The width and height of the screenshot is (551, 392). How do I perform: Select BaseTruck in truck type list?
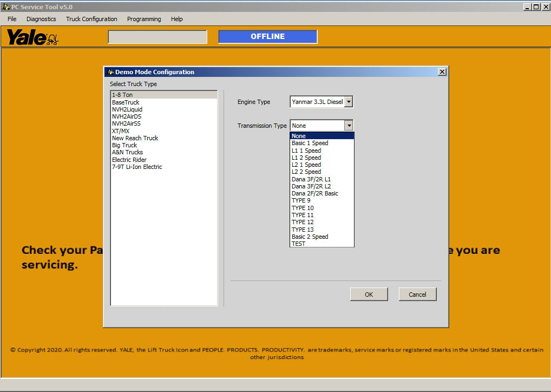126,102
